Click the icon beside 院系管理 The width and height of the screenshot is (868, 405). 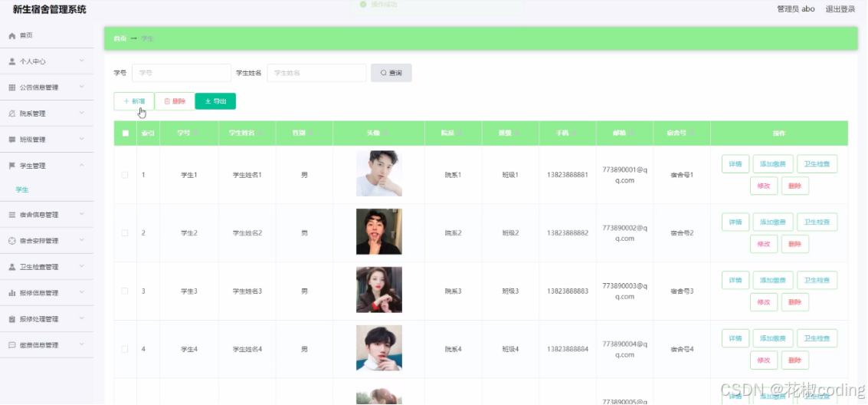click(x=12, y=114)
